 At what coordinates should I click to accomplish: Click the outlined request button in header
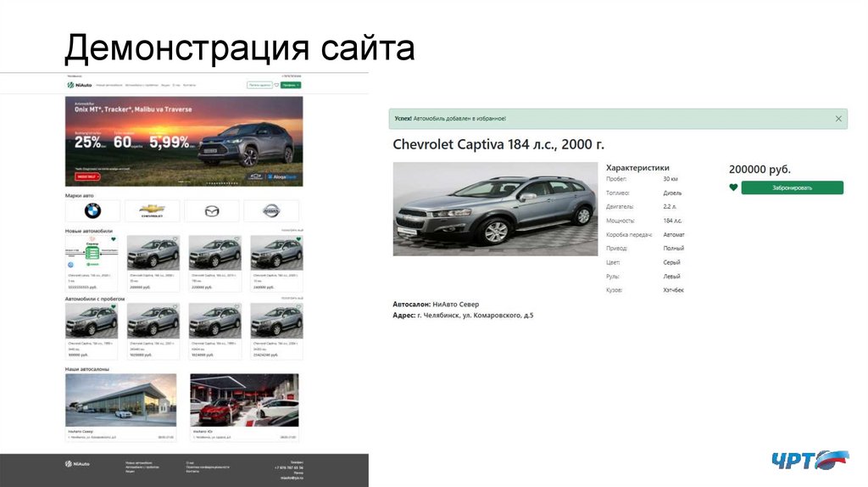(x=259, y=86)
